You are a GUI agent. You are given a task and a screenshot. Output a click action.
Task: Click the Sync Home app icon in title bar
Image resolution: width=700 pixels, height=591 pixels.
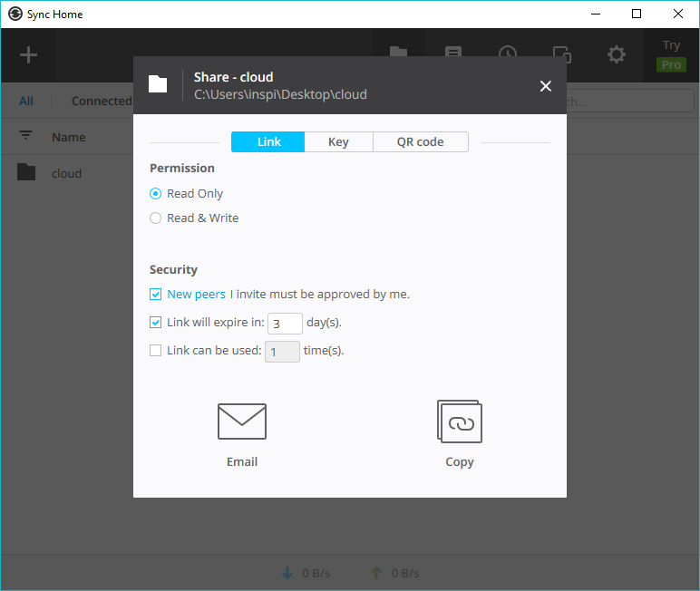(x=15, y=14)
